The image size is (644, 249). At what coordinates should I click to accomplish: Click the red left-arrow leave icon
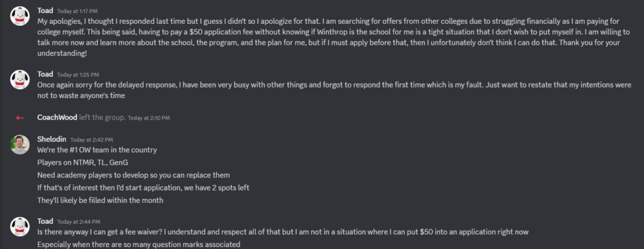tap(19, 118)
